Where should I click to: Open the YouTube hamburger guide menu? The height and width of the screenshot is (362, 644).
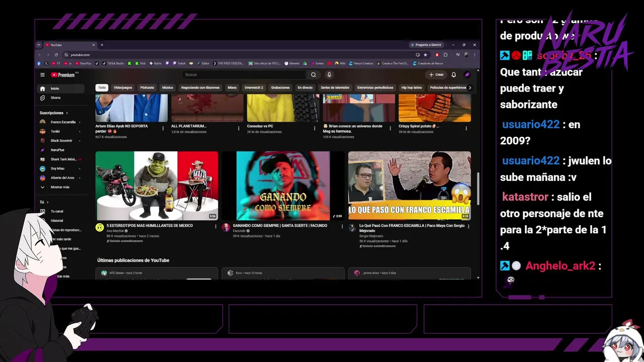tap(42, 75)
